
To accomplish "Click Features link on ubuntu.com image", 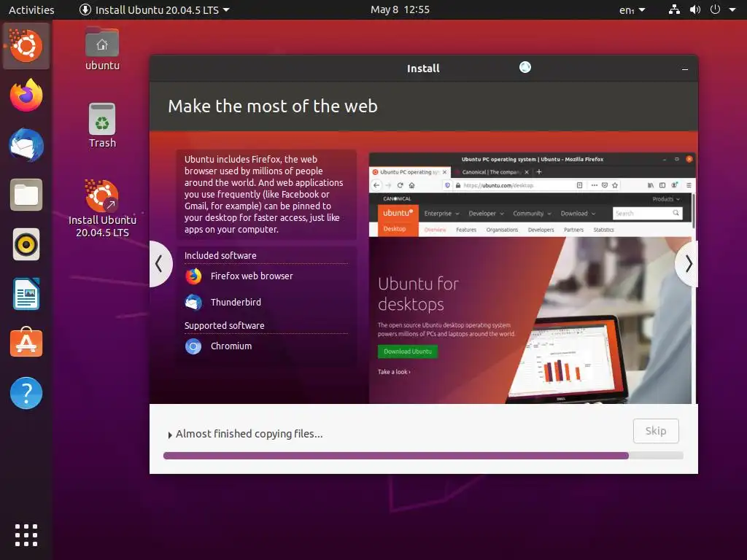I will tap(466, 230).
